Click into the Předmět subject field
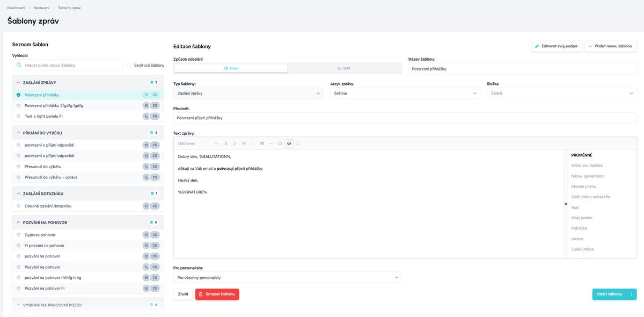This screenshot has width=644, height=317. click(x=405, y=118)
